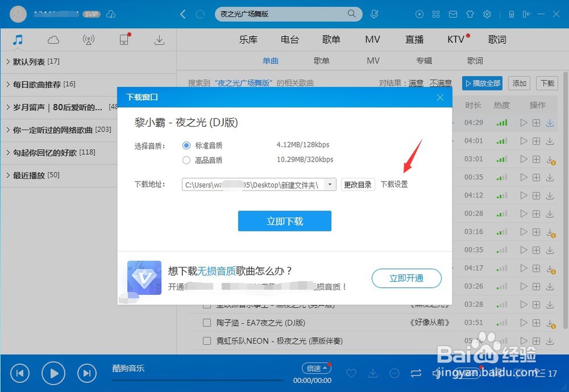Image resolution: width=569 pixels, height=392 pixels.
Task: Click the 更改目录 button
Action: 358,184
